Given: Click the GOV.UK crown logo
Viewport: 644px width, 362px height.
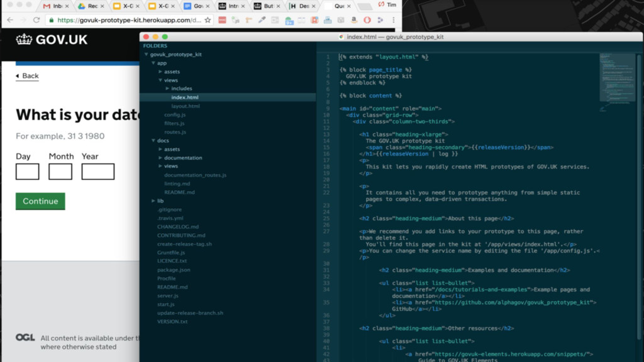Looking at the screenshot, I should [24, 40].
